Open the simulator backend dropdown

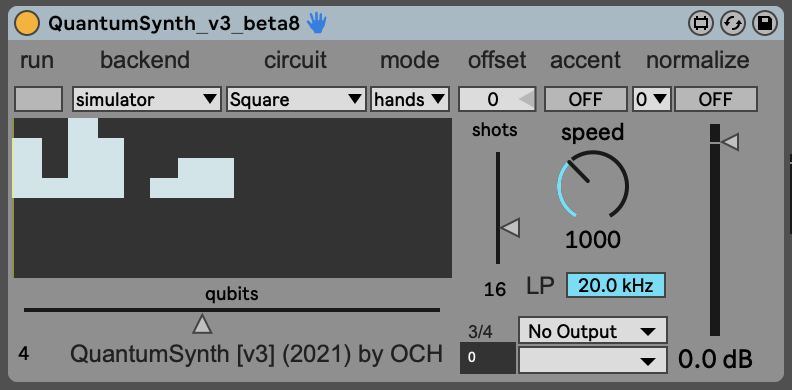point(146,99)
